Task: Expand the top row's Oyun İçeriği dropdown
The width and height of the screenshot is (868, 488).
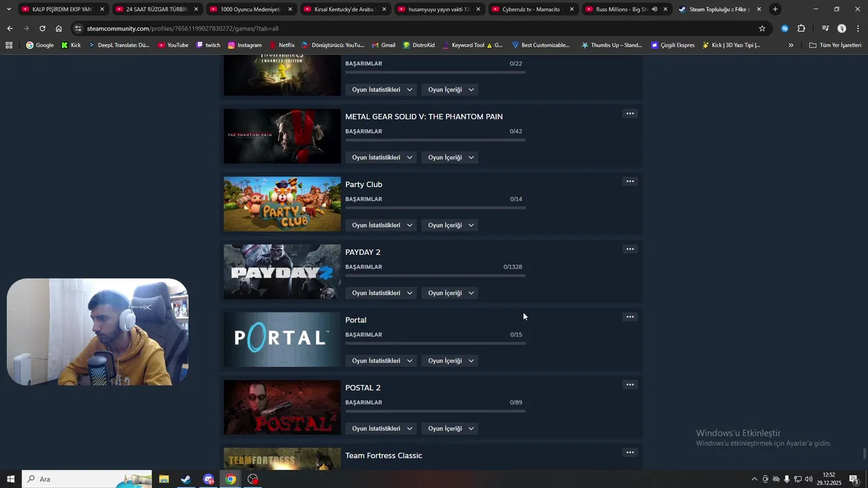Action: coord(450,89)
